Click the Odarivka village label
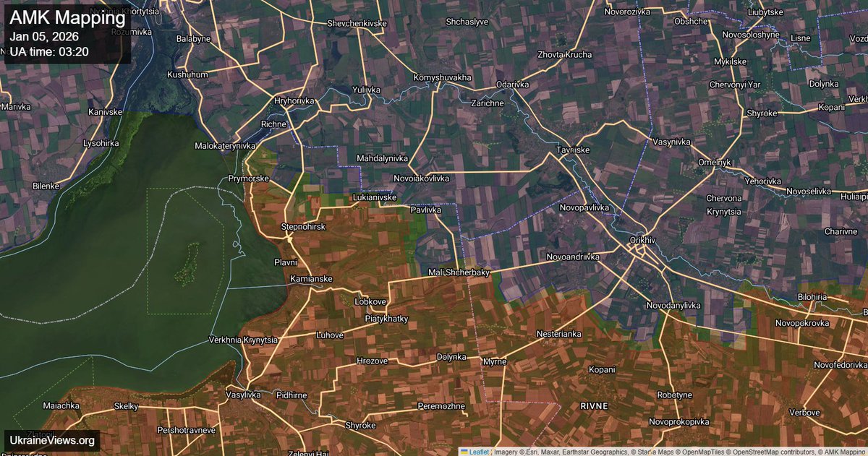868x456 pixels. click(512, 85)
